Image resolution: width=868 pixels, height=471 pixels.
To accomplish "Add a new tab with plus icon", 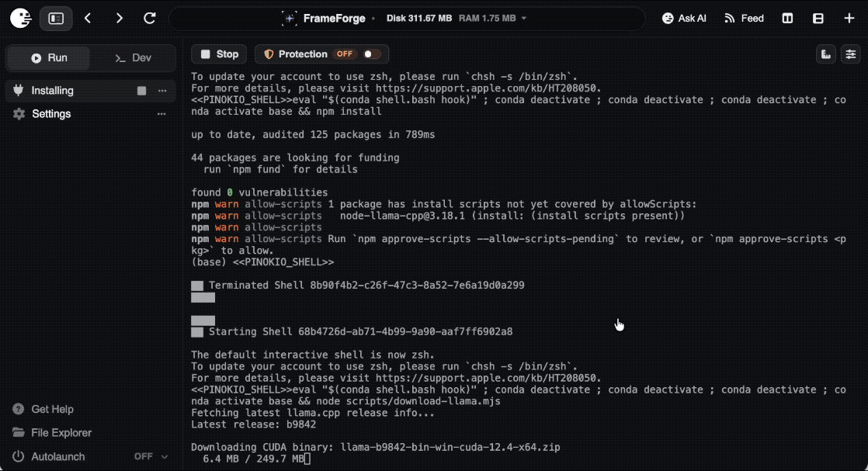I will (x=849, y=19).
